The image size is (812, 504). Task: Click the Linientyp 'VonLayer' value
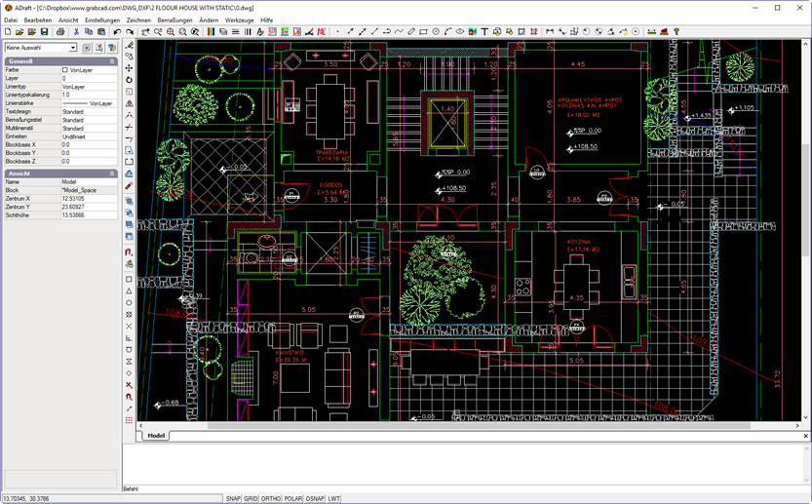point(89,87)
